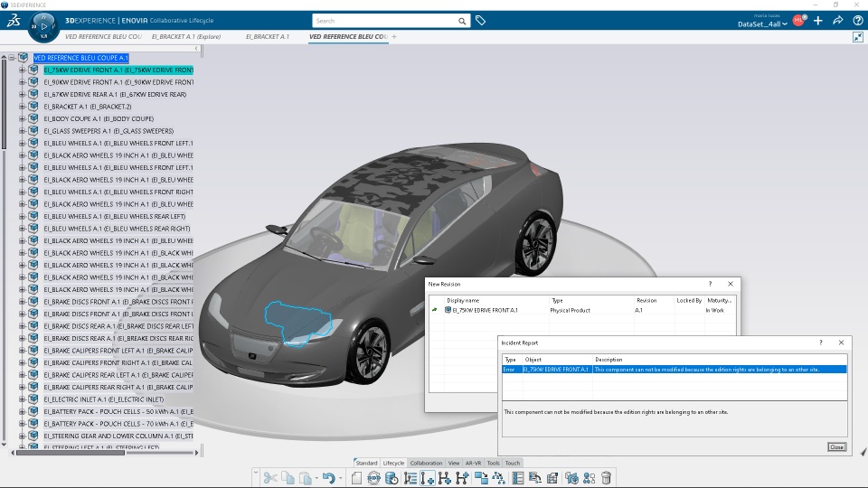Expand the EI_67KW EDRIVE REAR A.1 node

tap(22, 94)
